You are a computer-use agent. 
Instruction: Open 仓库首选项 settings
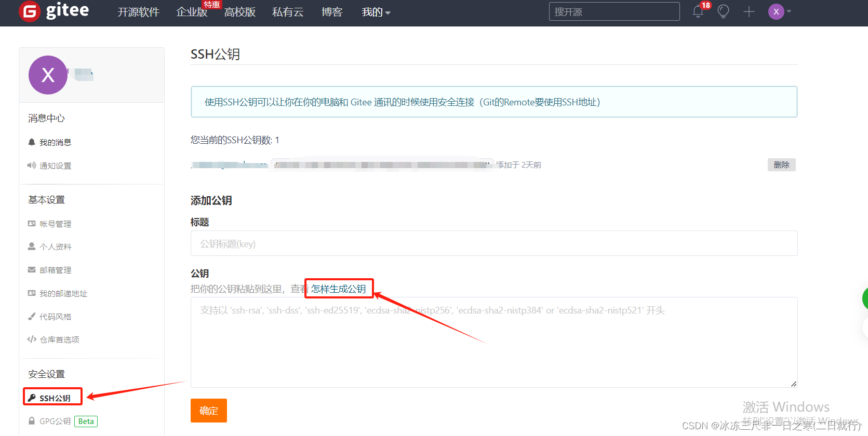(59, 339)
